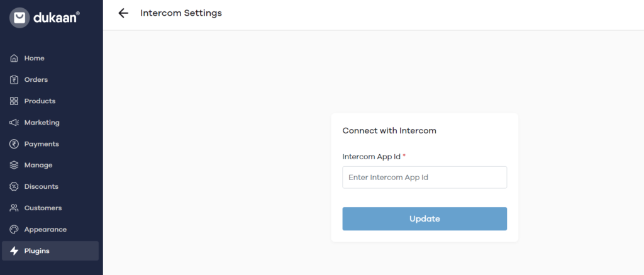Click the Customers people icon
Screen dimensions: 644x275
14,208
